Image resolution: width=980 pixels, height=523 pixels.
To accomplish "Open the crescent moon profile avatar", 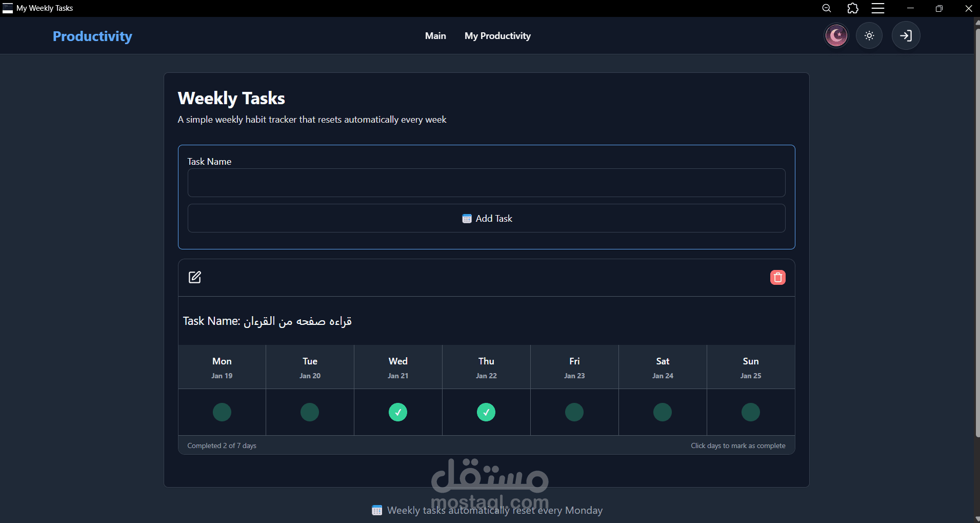I will coord(836,35).
